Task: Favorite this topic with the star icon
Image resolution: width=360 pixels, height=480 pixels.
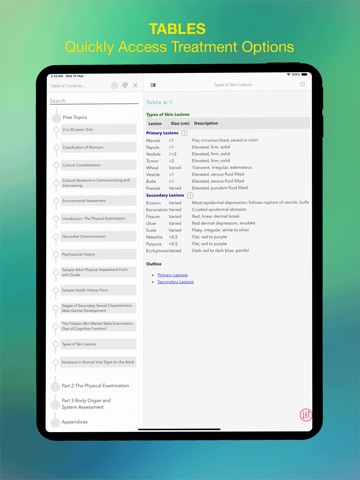Action: pos(302,84)
